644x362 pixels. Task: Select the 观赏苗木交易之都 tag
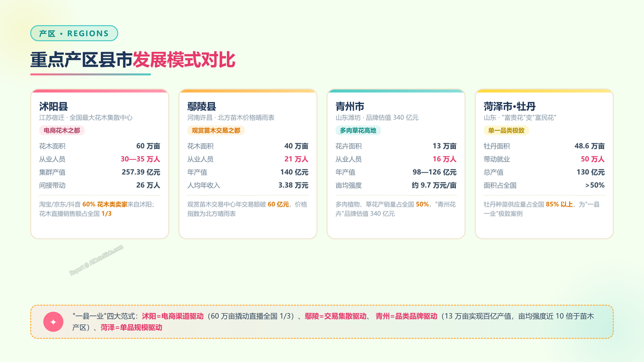(216, 130)
